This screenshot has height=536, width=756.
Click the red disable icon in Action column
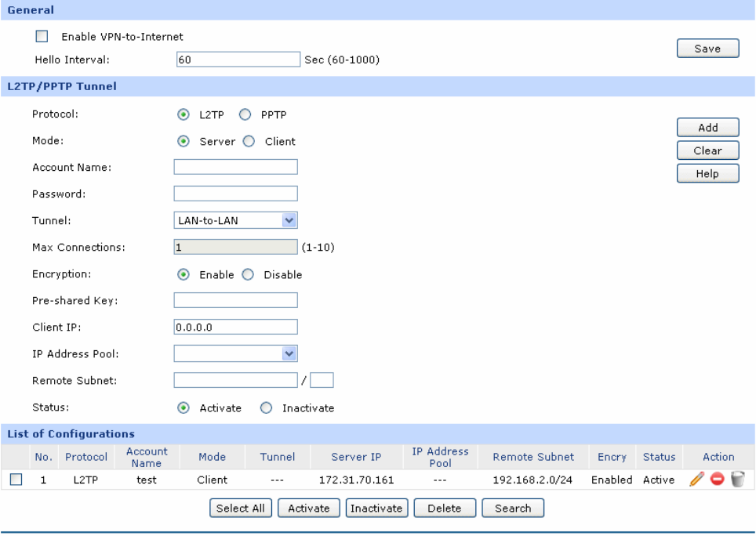pyautogui.click(x=717, y=480)
